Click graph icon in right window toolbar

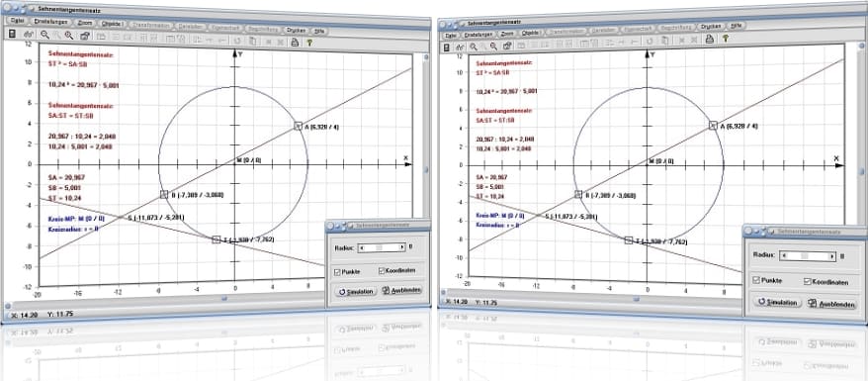pyautogui.click(x=460, y=48)
